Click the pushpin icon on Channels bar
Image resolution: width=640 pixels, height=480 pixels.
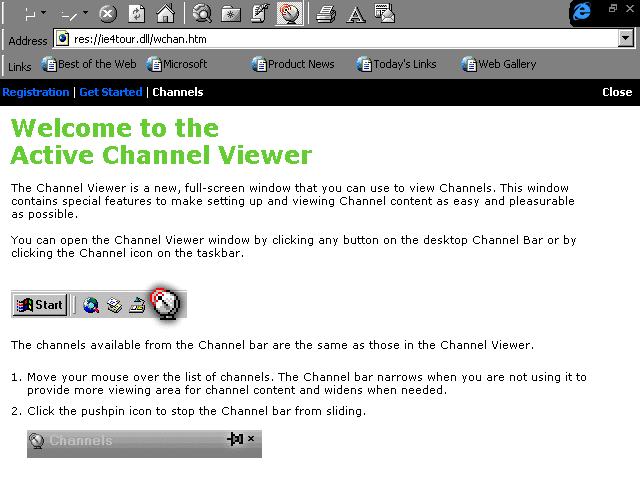coord(236,439)
